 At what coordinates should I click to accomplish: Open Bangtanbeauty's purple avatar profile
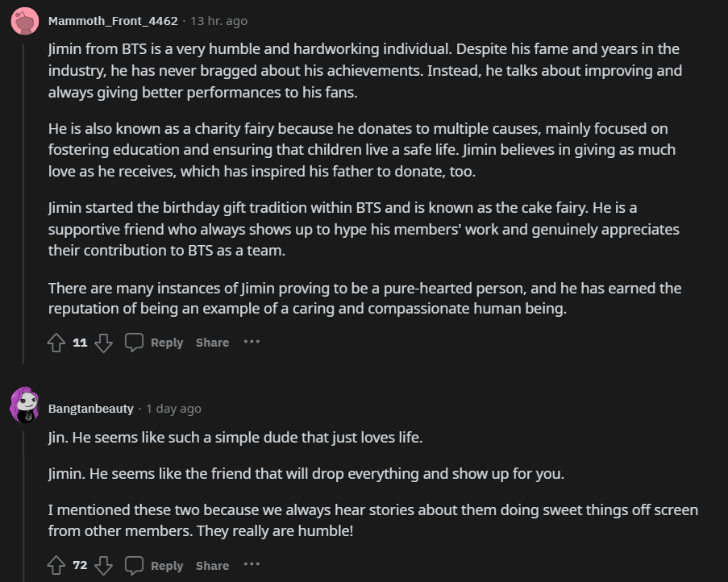point(24,404)
